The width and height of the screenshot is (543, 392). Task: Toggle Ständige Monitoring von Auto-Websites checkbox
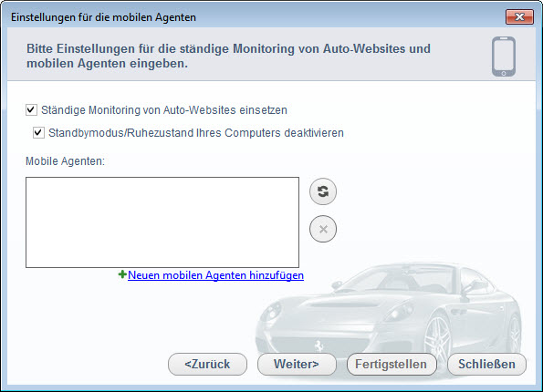tap(31, 110)
